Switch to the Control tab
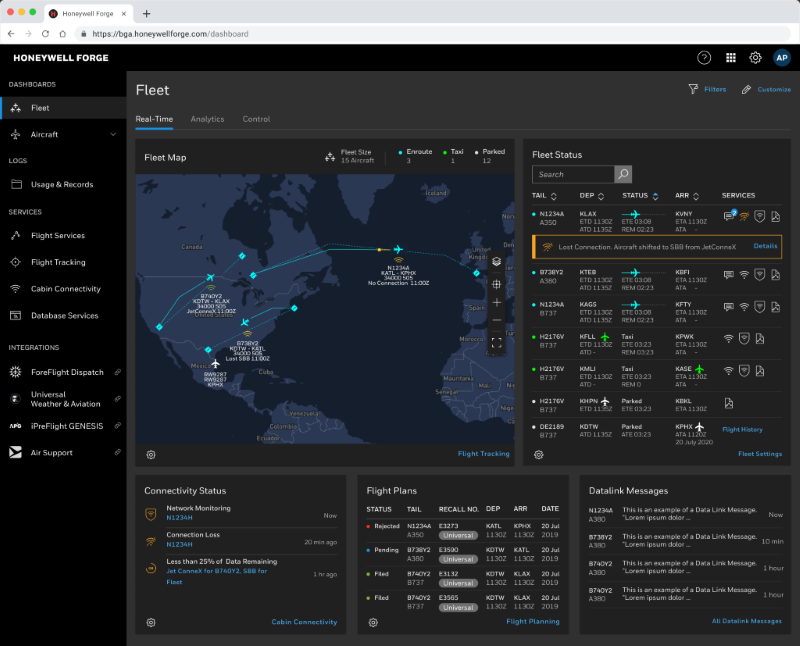 point(256,119)
